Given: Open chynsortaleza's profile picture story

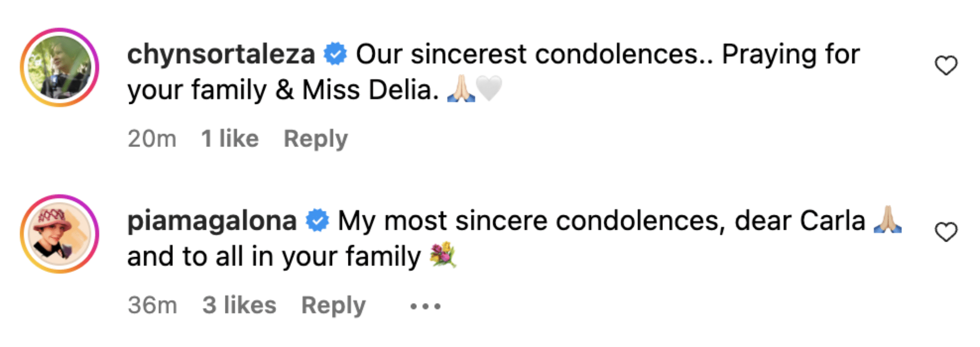Looking at the screenshot, I should tap(59, 67).
